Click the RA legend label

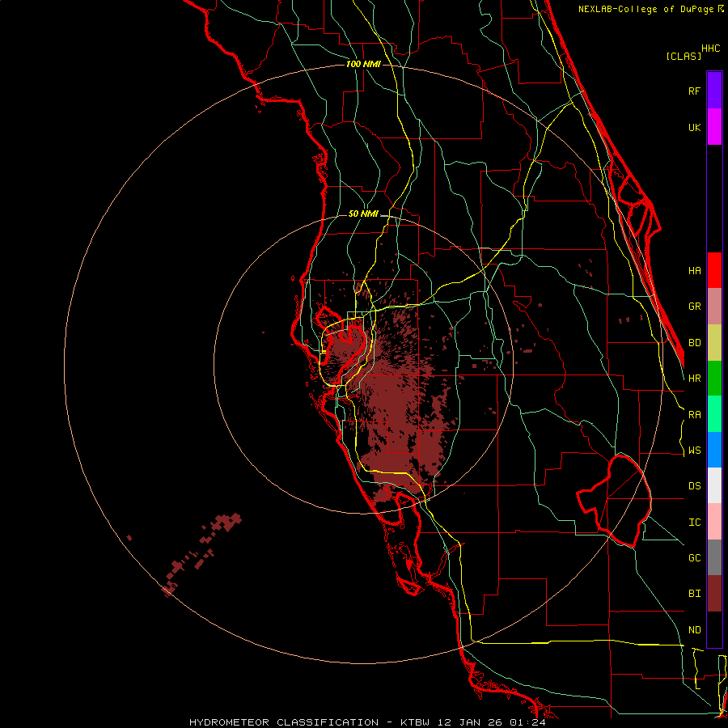point(694,415)
